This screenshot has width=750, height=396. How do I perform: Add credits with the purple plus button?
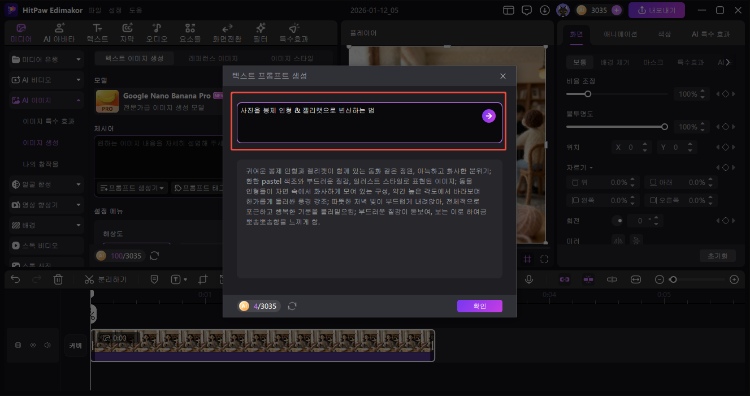point(616,10)
